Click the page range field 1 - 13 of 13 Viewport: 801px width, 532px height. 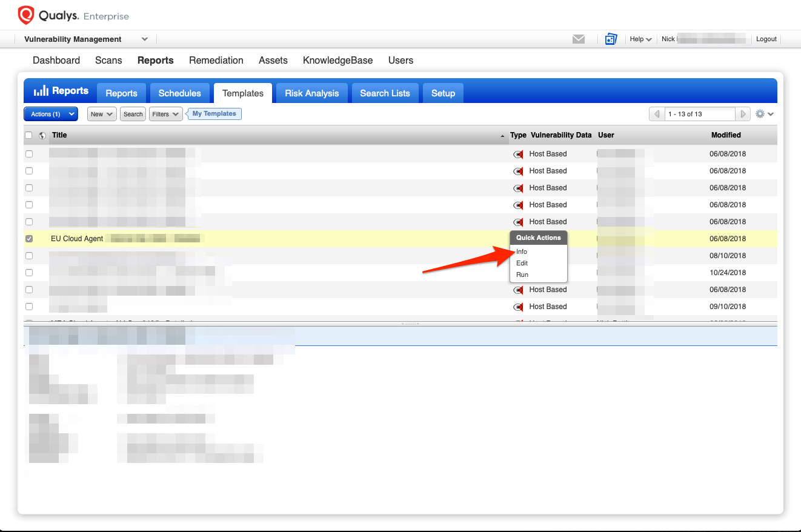[699, 114]
